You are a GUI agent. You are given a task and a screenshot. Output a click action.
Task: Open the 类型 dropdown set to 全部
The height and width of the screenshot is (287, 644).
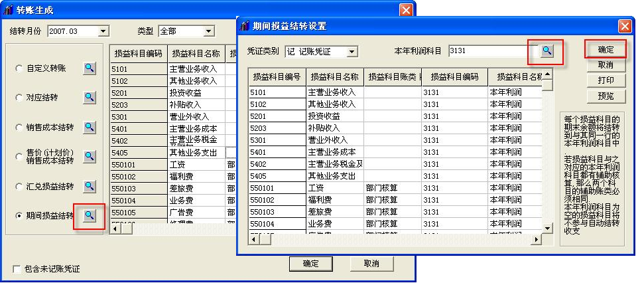click(209, 31)
